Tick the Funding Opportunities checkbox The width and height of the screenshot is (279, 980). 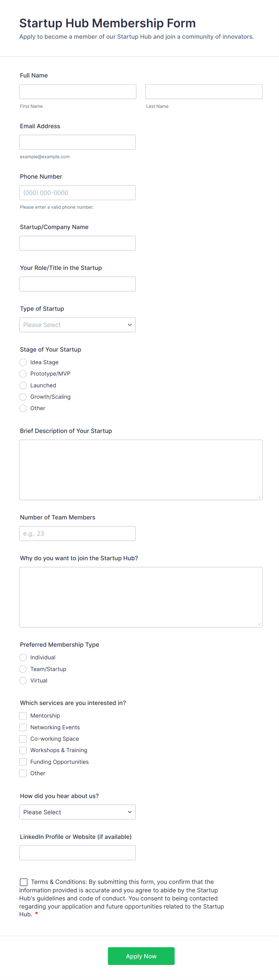[23, 762]
